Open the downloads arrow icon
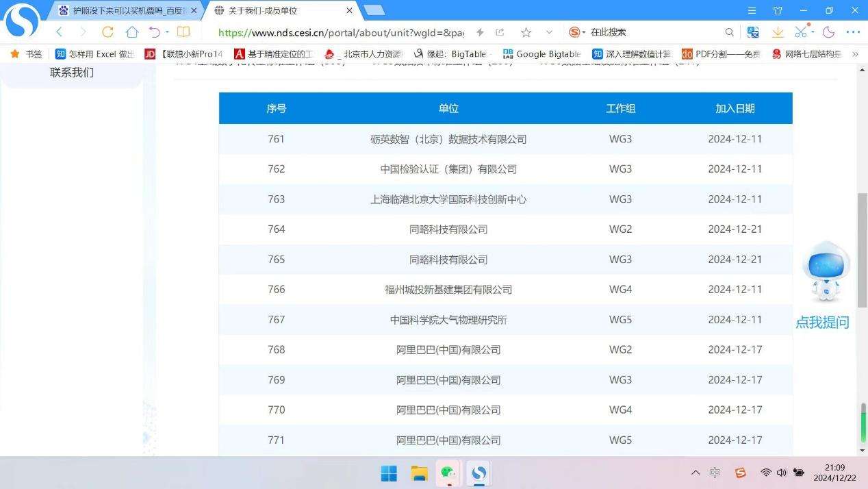868x489 pixels. click(x=778, y=32)
